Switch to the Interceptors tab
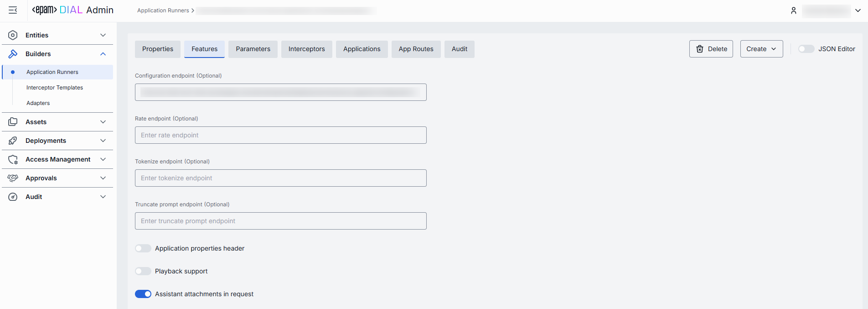Viewport: 868px width, 309px height. pos(306,49)
